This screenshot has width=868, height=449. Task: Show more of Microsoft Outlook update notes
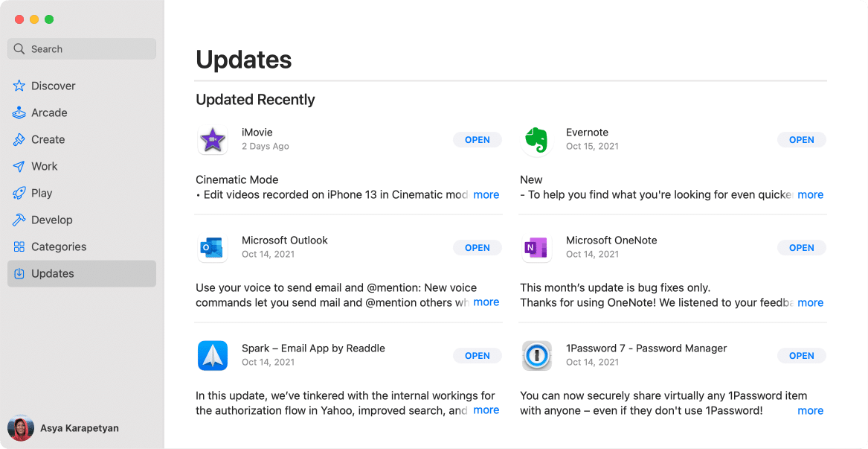point(486,302)
